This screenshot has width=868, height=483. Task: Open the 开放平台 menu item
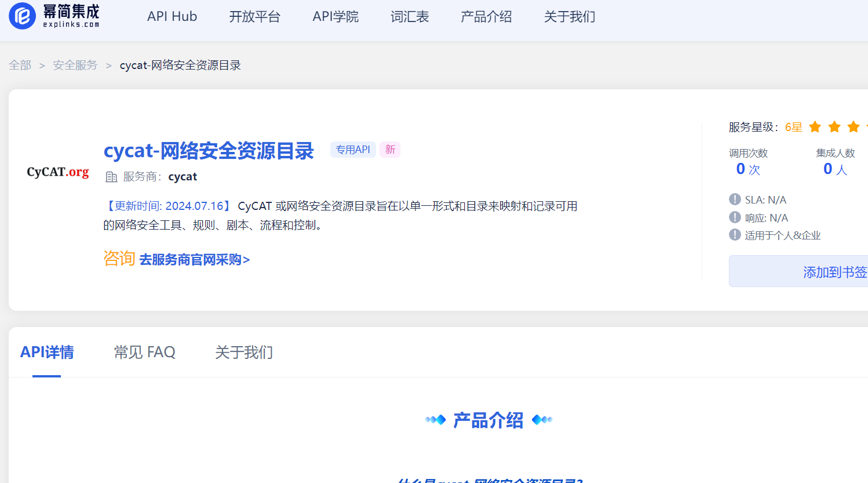254,17
